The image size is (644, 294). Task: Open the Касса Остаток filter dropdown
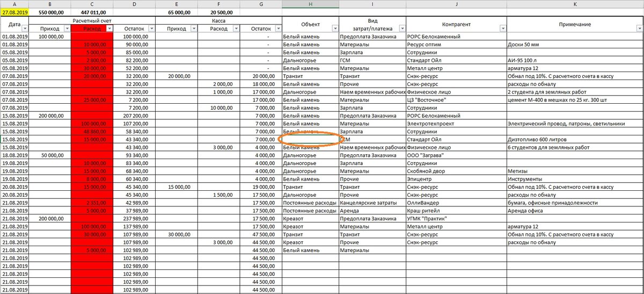coord(278,28)
